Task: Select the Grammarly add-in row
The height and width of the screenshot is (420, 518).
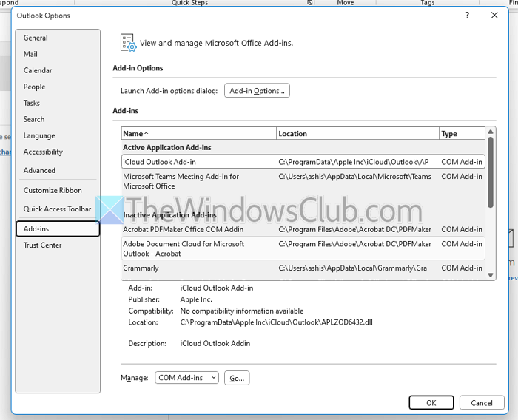Action: [x=303, y=268]
